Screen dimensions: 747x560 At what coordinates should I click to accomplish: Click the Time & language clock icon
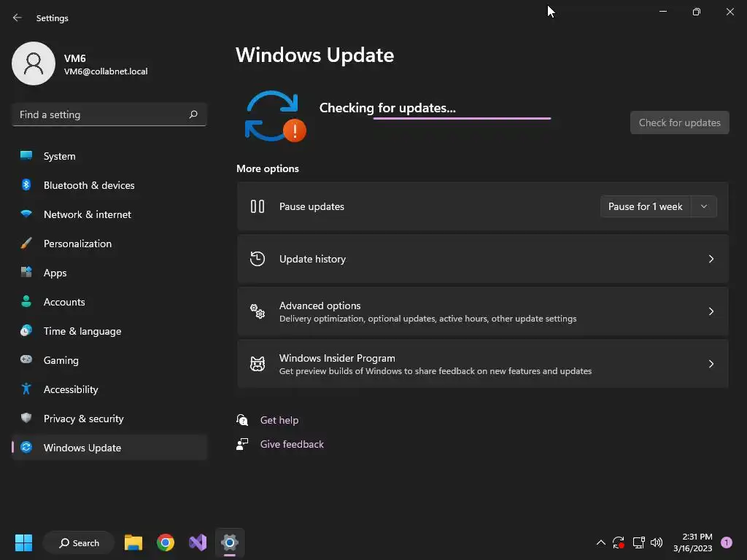pos(26,330)
